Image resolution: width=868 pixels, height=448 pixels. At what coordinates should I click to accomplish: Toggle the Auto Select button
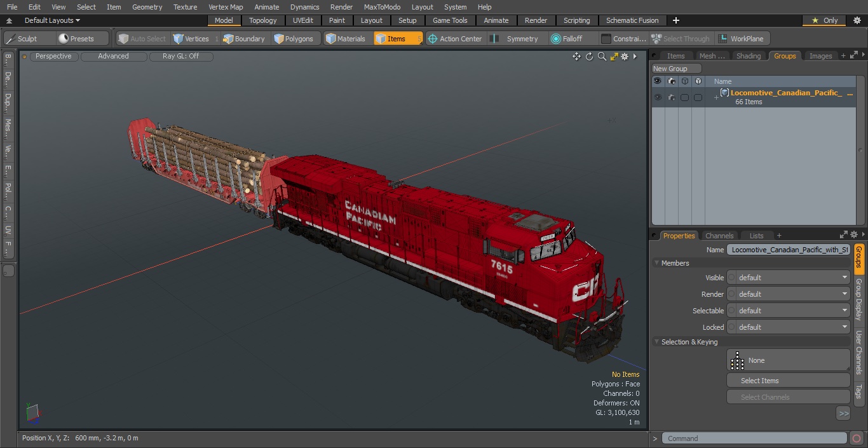click(x=142, y=39)
